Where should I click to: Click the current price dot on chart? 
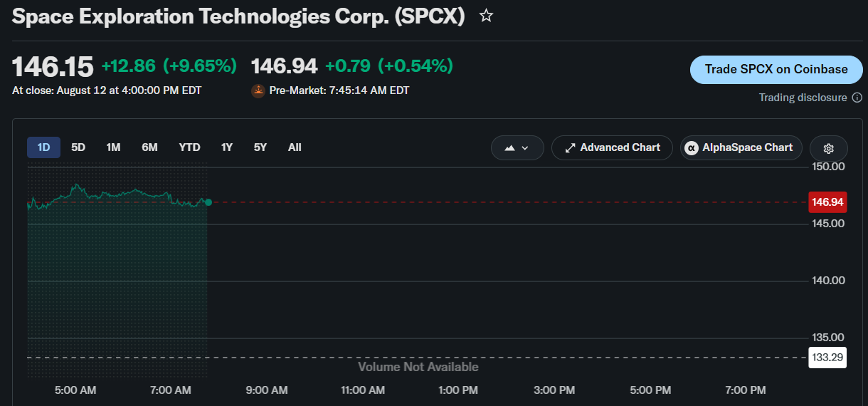(208, 202)
